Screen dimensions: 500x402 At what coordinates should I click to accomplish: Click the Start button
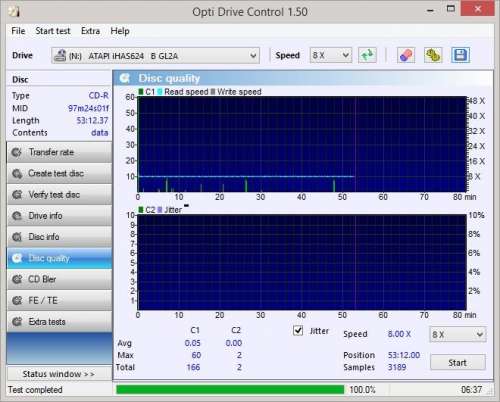coord(458,362)
